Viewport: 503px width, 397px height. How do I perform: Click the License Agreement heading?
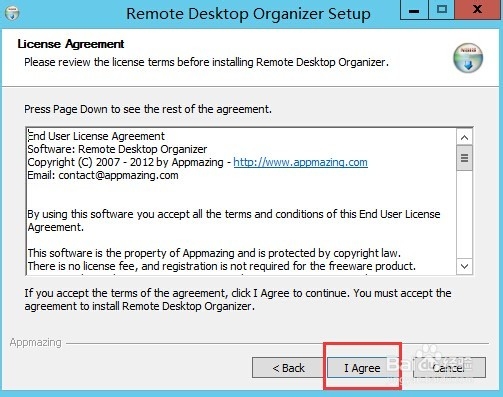(x=71, y=44)
